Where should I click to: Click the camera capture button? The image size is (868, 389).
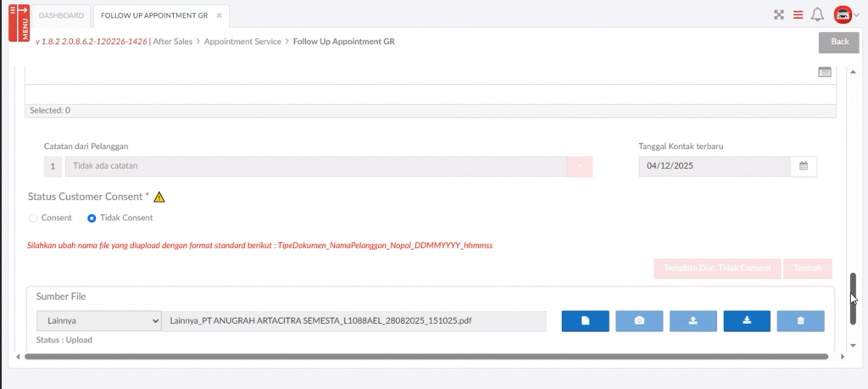tap(639, 320)
